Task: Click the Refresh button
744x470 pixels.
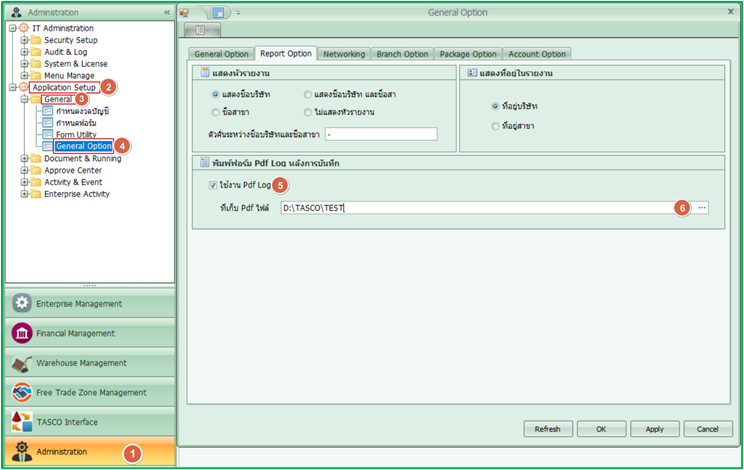Action: (x=547, y=429)
